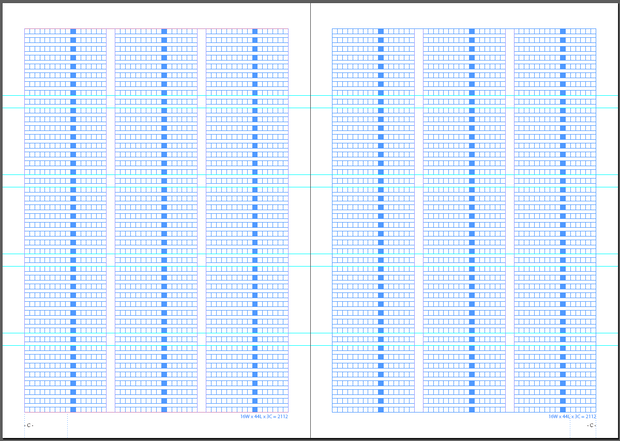Click the left page grid count label "16W x 44L x 3C = 2112"
Viewport: 620px width, 441px height.
[264, 416]
